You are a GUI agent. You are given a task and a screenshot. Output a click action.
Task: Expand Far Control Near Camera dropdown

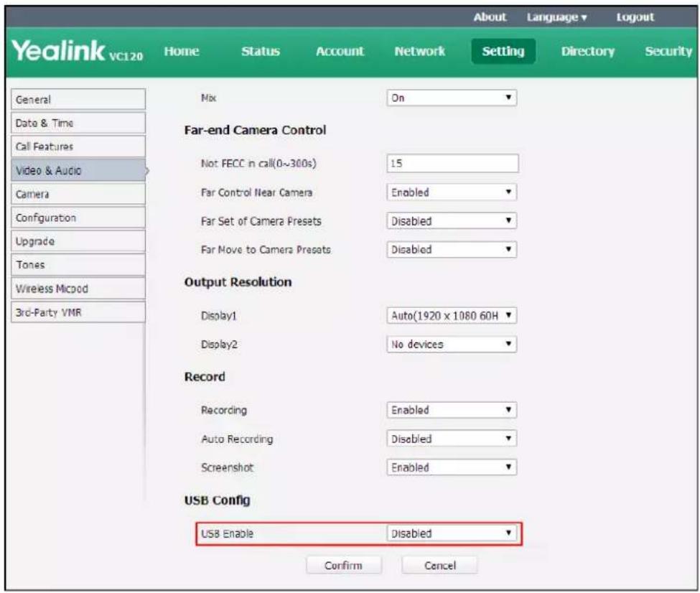click(x=452, y=192)
